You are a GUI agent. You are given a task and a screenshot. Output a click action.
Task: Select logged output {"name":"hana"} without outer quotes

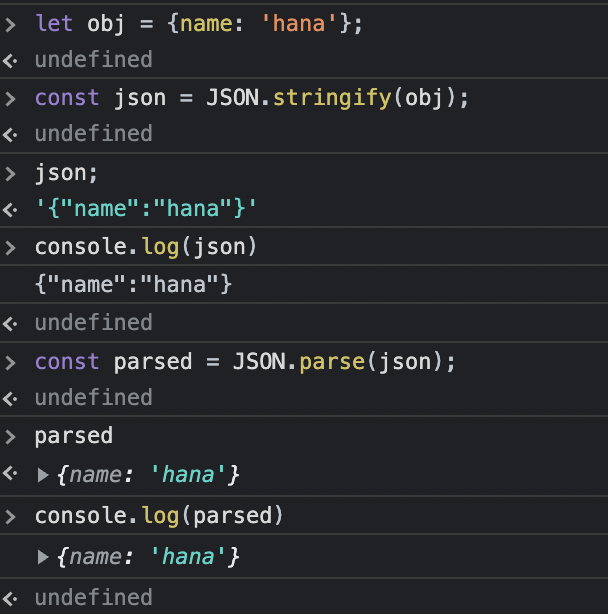134,284
